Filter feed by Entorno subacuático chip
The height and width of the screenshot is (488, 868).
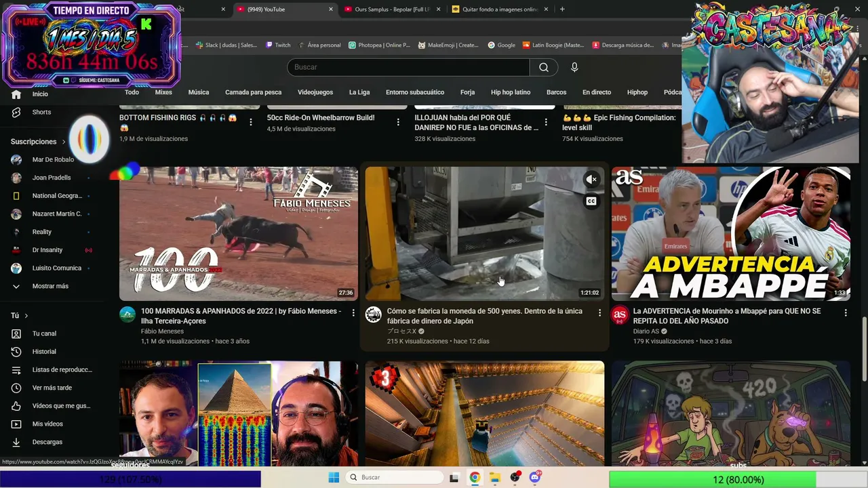pos(415,92)
